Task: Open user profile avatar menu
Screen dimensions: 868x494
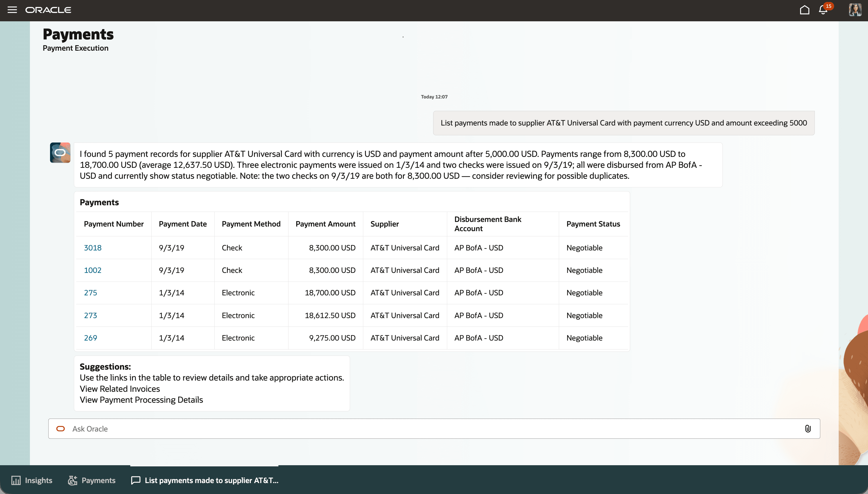Action: tap(855, 10)
